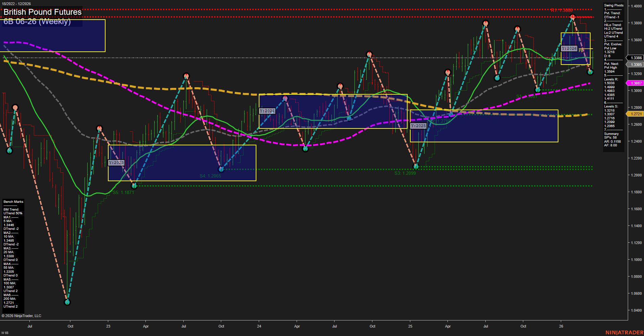The height and width of the screenshot is (336, 644).
Task: Select the gray 1.3305 55-MA price tag on axis
Action: tap(636, 64)
